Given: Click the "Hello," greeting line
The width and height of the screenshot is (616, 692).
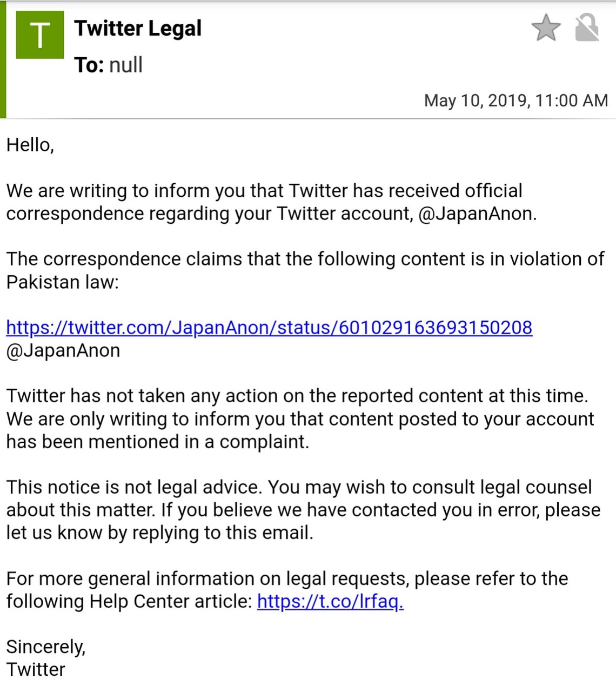Looking at the screenshot, I should [30, 145].
